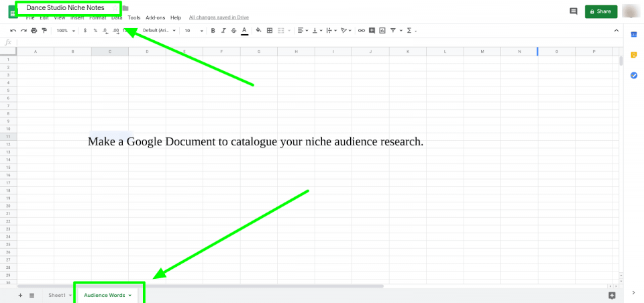Viewport: 644px width, 303px height.
Task: Toggle strikethrough formatting
Action: (x=233, y=31)
